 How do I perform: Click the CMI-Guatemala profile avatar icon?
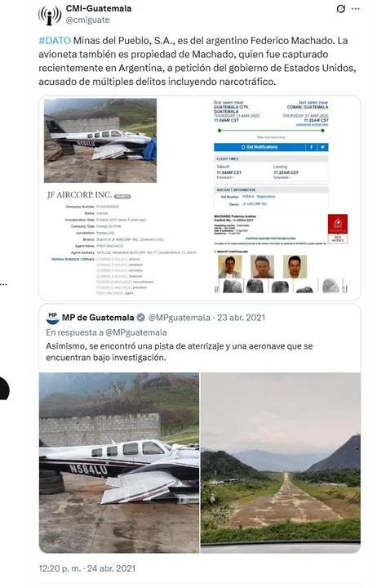[50, 15]
